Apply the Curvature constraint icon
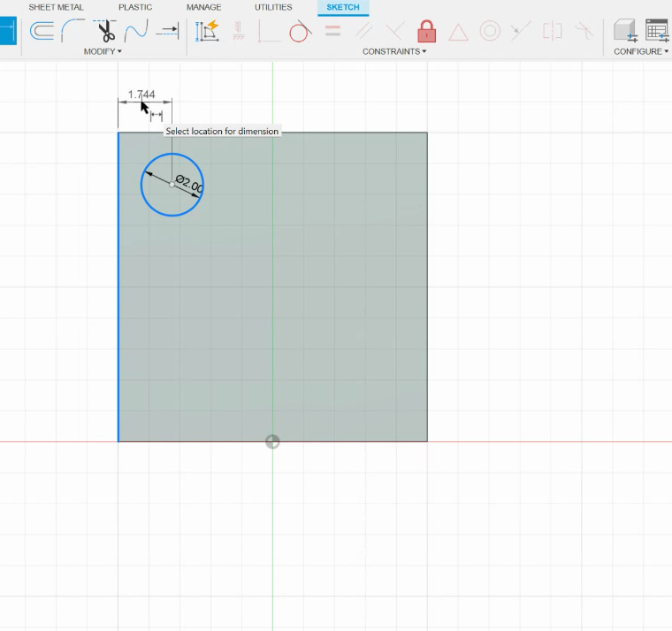Viewport: 672px width, 631px height. (x=584, y=31)
